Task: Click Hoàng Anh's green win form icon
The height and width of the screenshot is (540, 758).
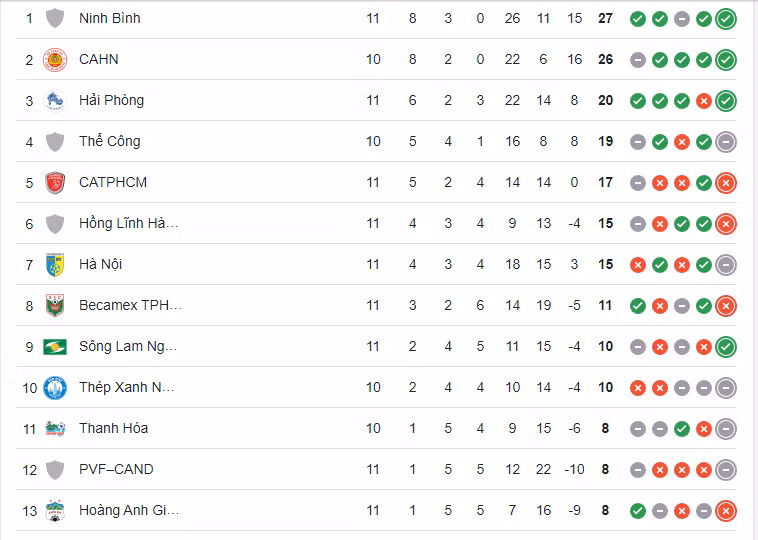Action: [x=638, y=511]
